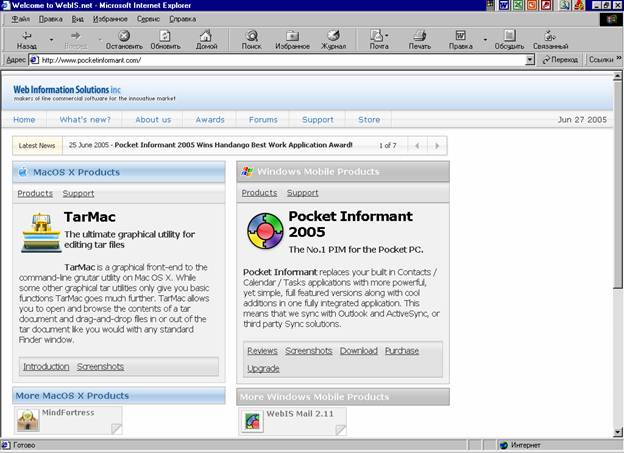Open the Вид menu

click(x=78, y=19)
